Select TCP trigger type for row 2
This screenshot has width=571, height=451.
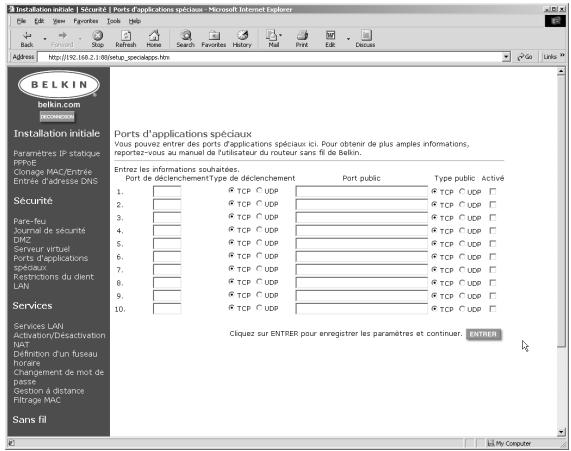tap(231, 203)
